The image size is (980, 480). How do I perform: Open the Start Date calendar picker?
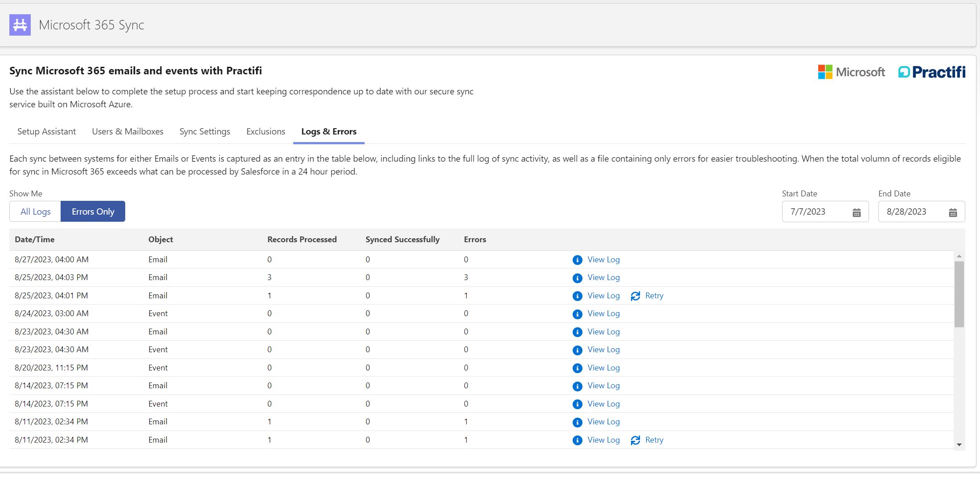tap(857, 212)
